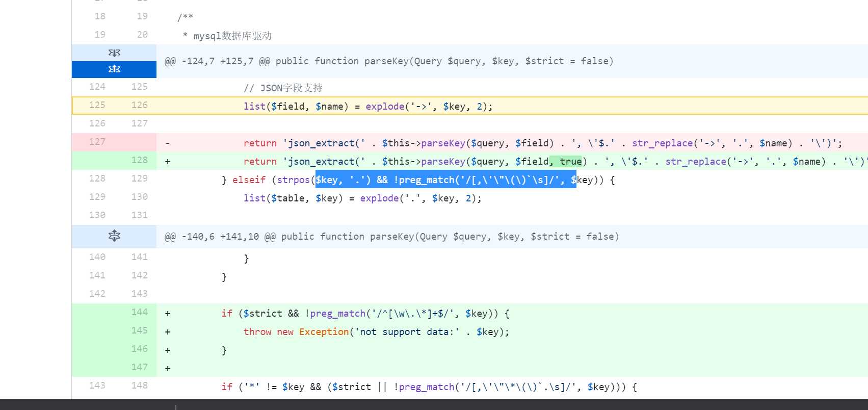Click old line number 140

[x=97, y=257]
